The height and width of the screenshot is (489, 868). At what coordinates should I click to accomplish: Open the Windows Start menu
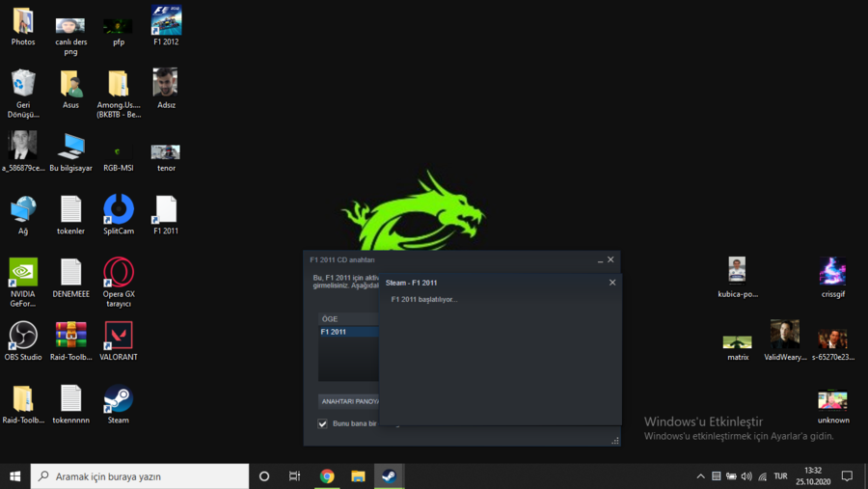(x=14, y=476)
